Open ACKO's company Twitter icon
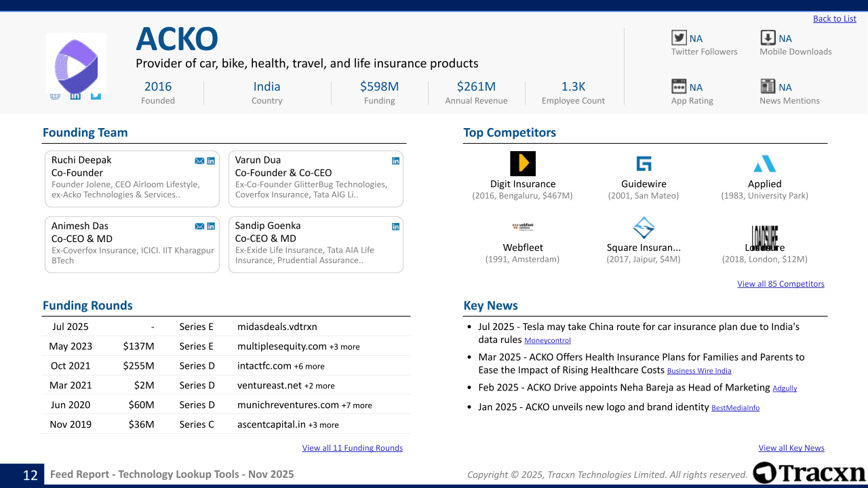 click(x=96, y=96)
